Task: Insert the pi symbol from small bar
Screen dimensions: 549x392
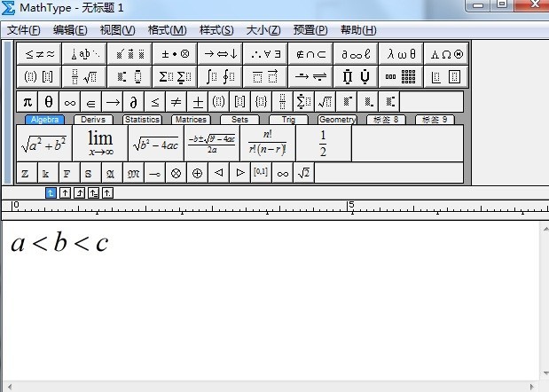Action: point(27,102)
